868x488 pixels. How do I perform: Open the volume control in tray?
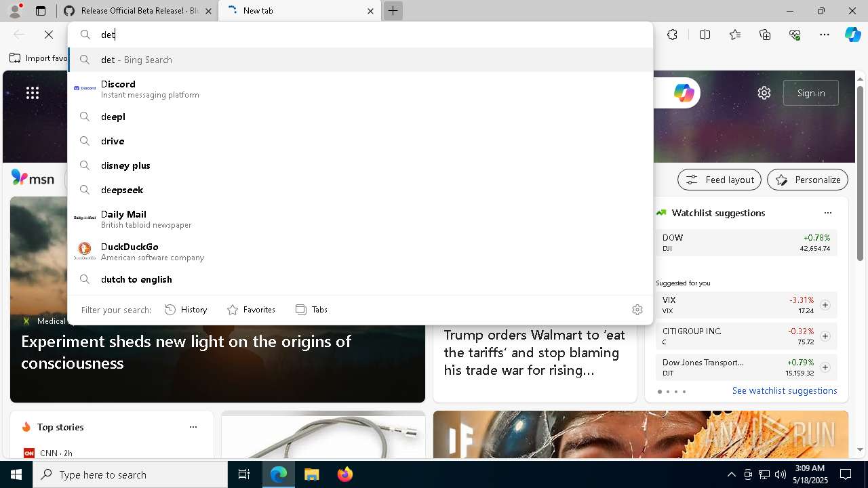(780, 474)
